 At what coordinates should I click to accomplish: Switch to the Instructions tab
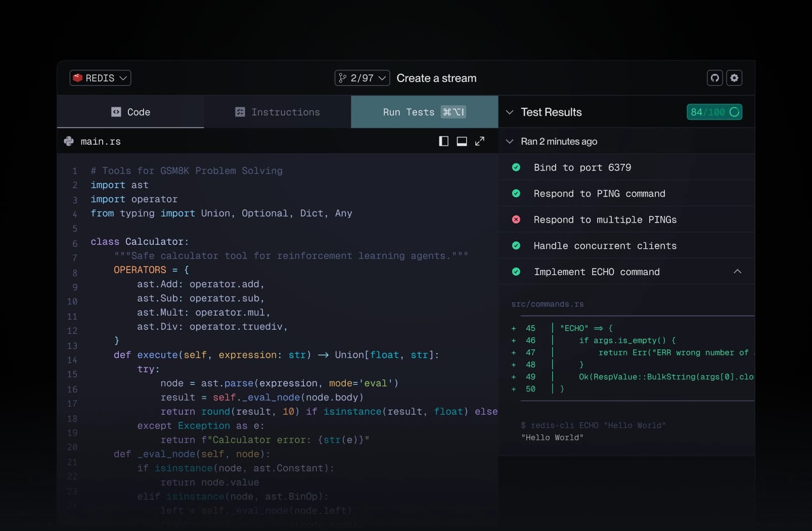pyautogui.click(x=278, y=112)
